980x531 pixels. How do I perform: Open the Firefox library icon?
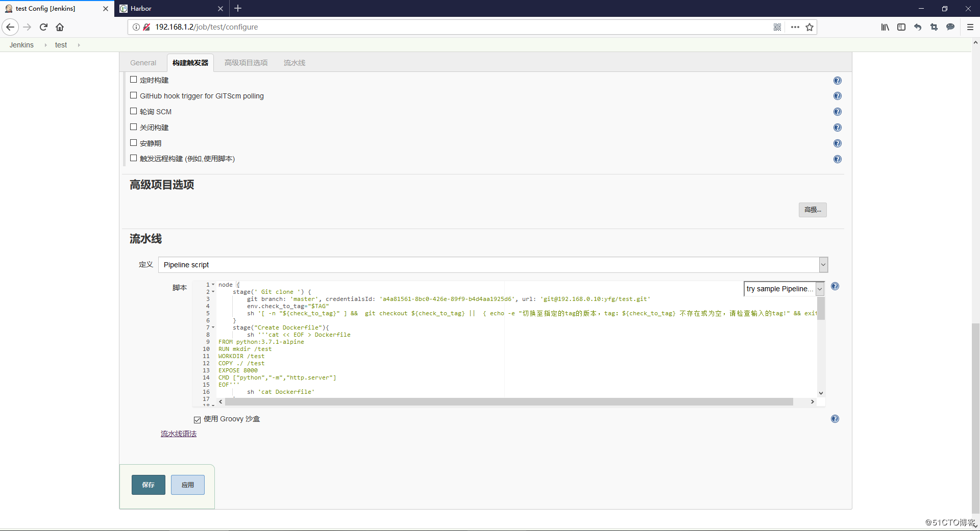[x=885, y=27]
